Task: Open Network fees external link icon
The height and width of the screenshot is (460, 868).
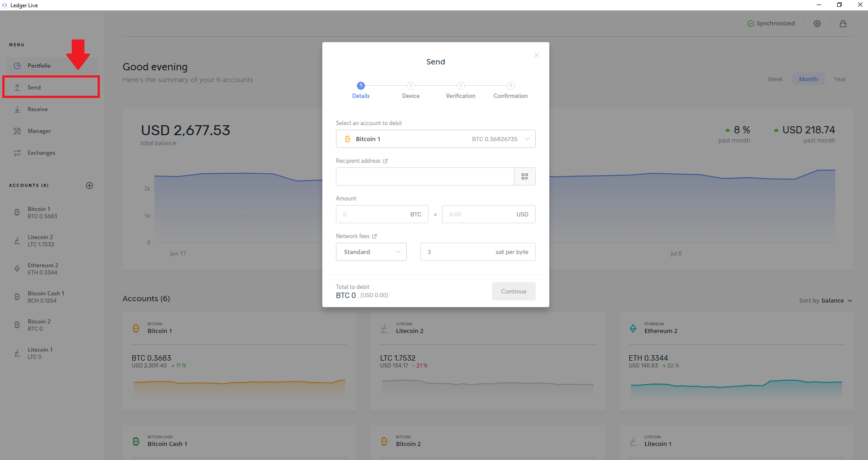Action: [x=375, y=236]
